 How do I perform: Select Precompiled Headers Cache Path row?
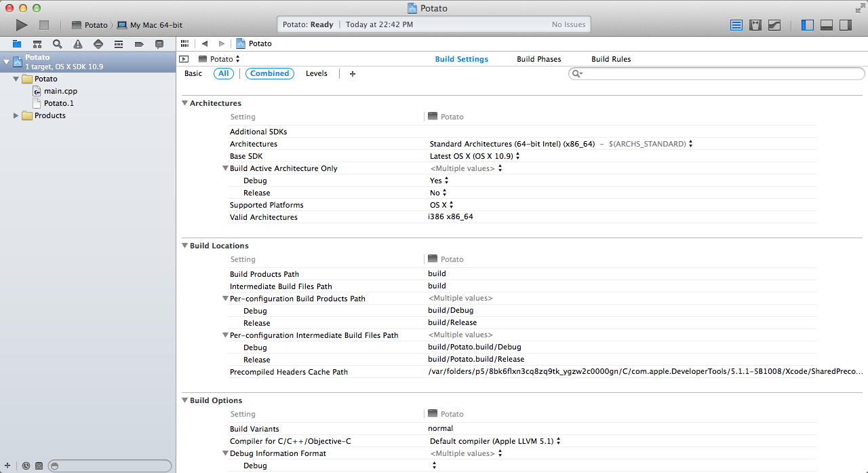pyautogui.click(x=522, y=372)
